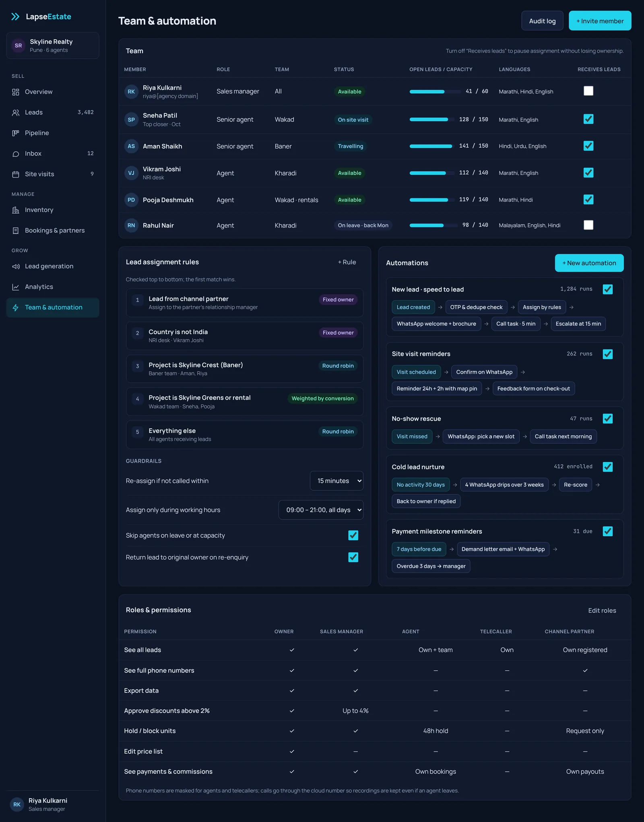Open Riya Kulkarni account menu in sidebar footer
Image resolution: width=644 pixels, height=822 pixels.
pyautogui.click(x=53, y=804)
